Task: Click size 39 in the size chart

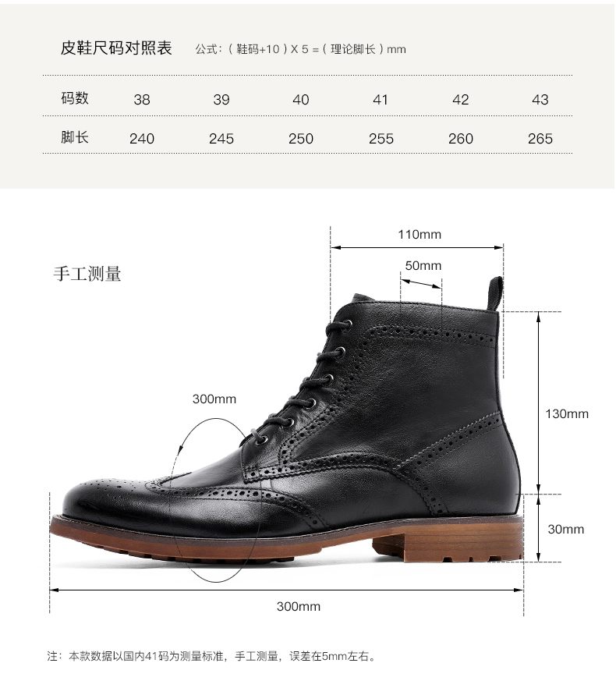Action: click(221, 100)
